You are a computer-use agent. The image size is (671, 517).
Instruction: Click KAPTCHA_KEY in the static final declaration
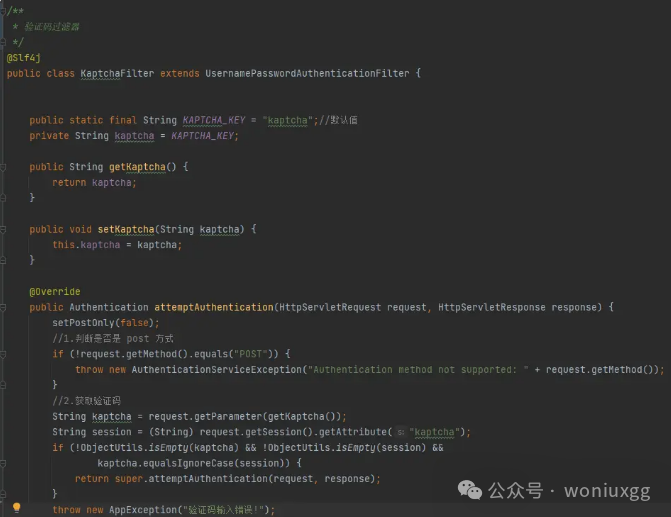pyautogui.click(x=214, y=120)
